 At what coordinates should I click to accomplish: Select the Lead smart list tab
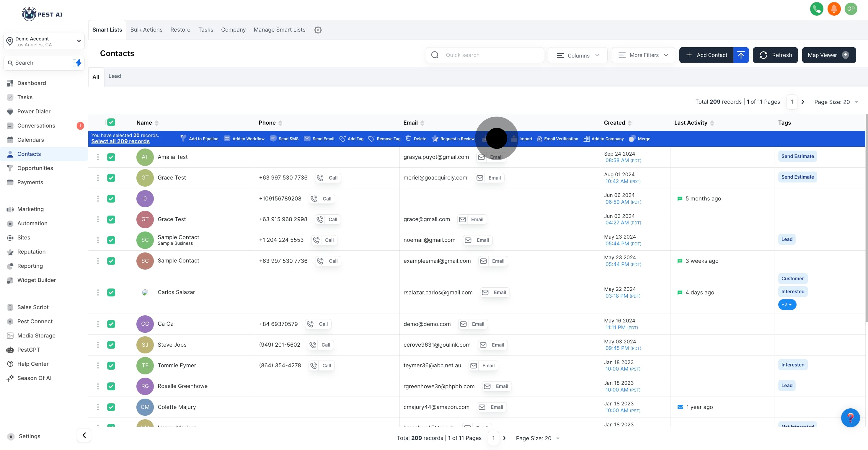[115, 76]
